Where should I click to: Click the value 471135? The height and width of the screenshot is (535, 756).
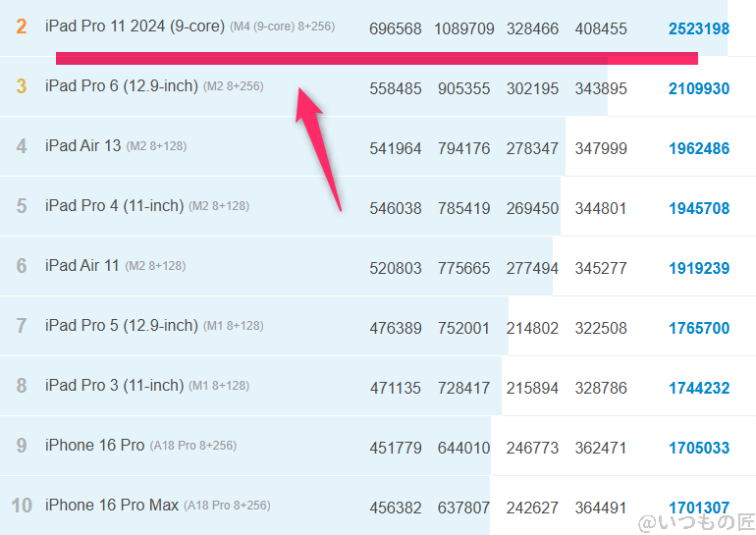396,388
